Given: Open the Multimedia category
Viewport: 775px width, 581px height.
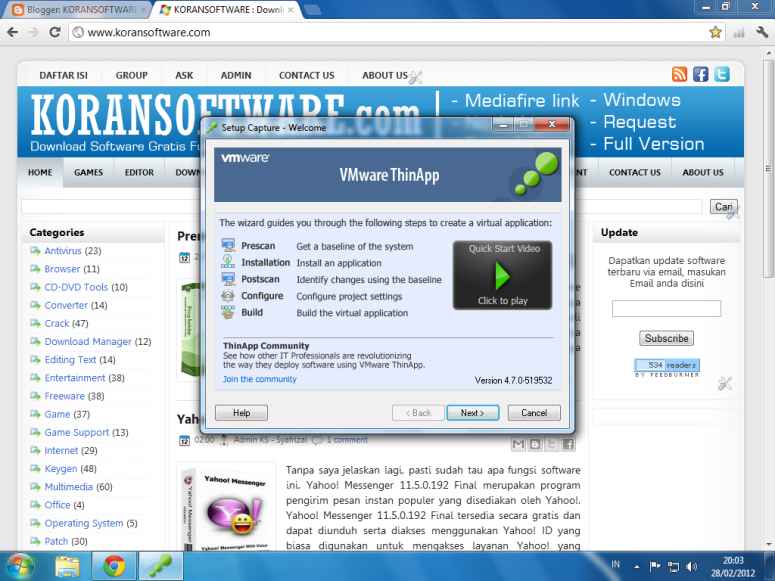Looking at the screenshot, I should point(68,487).
